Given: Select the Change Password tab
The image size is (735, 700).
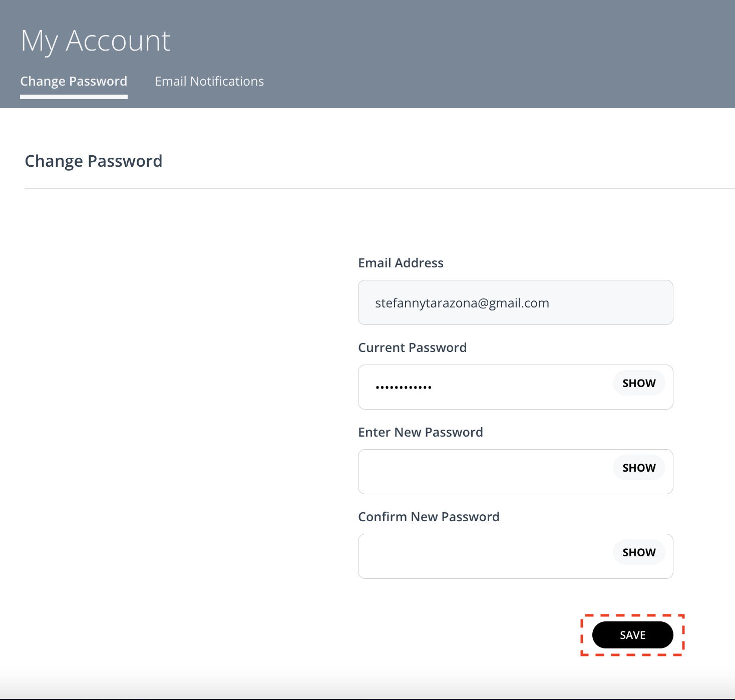Looking at the screenshot, I should tap(74, 81).
